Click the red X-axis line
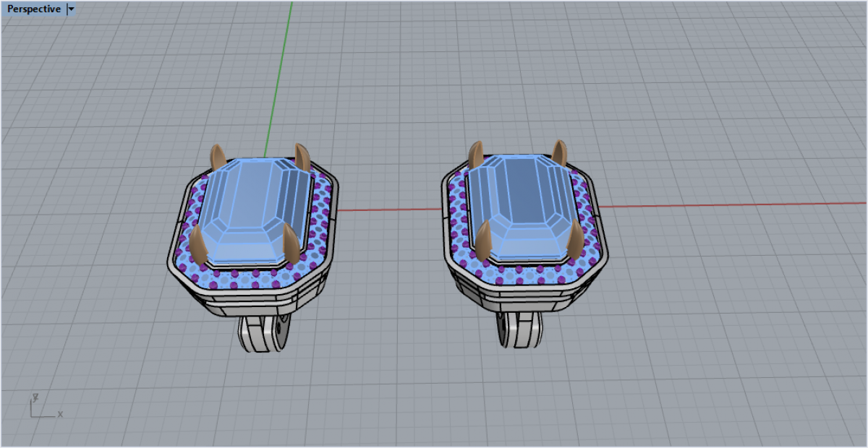 [723, 204]
